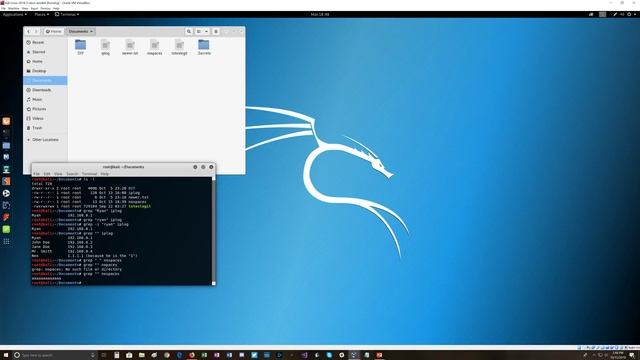Open the Files hamburger menu

[x=216, y=31]
